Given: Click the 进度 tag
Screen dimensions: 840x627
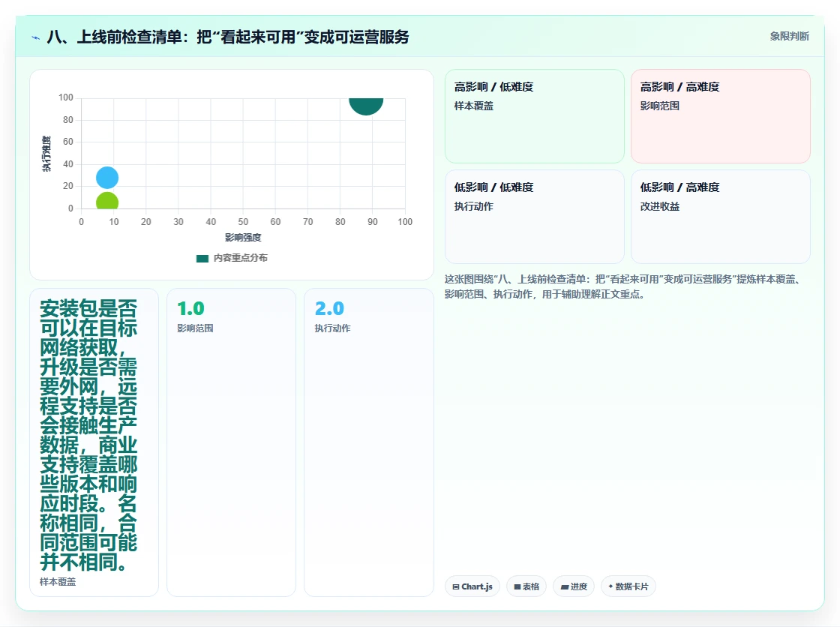Looking at the screenshot, I should pyautogui.click(x=573, y=586).
